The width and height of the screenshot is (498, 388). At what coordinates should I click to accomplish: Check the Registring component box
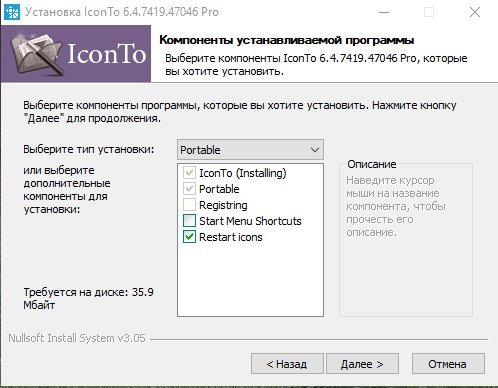189,205
